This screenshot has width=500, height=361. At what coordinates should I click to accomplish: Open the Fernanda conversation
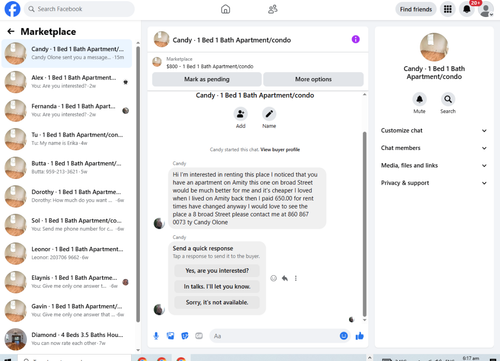pyautogui.click(x=67, y=111)
